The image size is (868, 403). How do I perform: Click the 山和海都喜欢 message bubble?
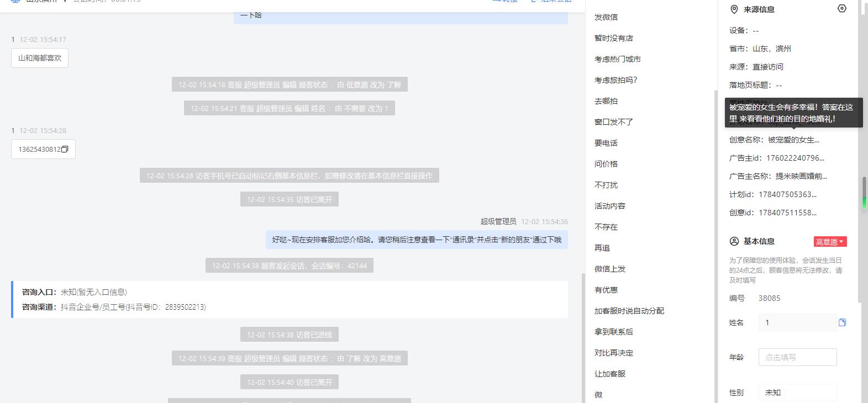pos(40,58)
